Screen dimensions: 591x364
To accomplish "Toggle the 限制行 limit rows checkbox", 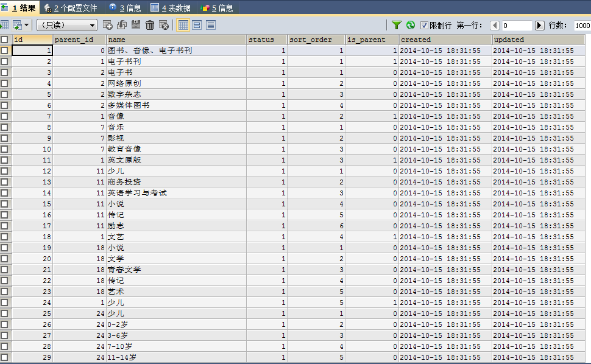I will (x=424, y=25).
